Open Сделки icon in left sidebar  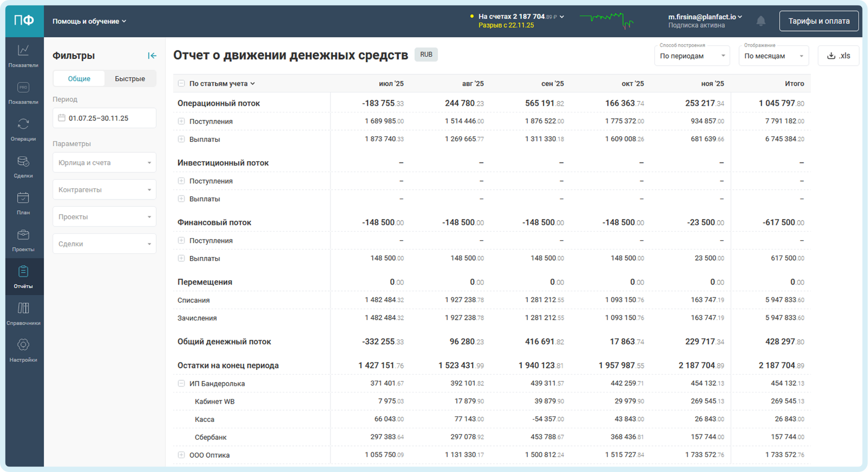(x=24, y=166)
